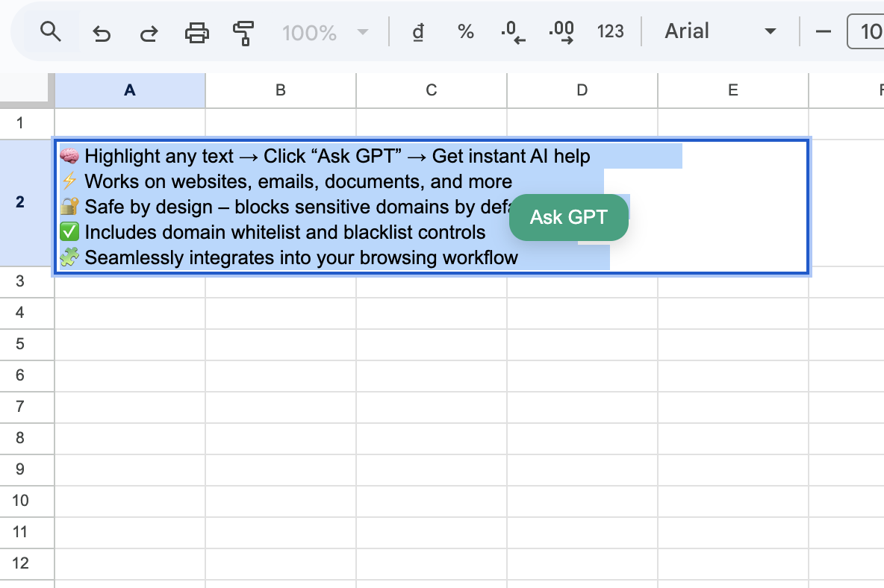The height and width of the screenshot is (588, 884).
Task: Select column C header
Action: (432, 90)
